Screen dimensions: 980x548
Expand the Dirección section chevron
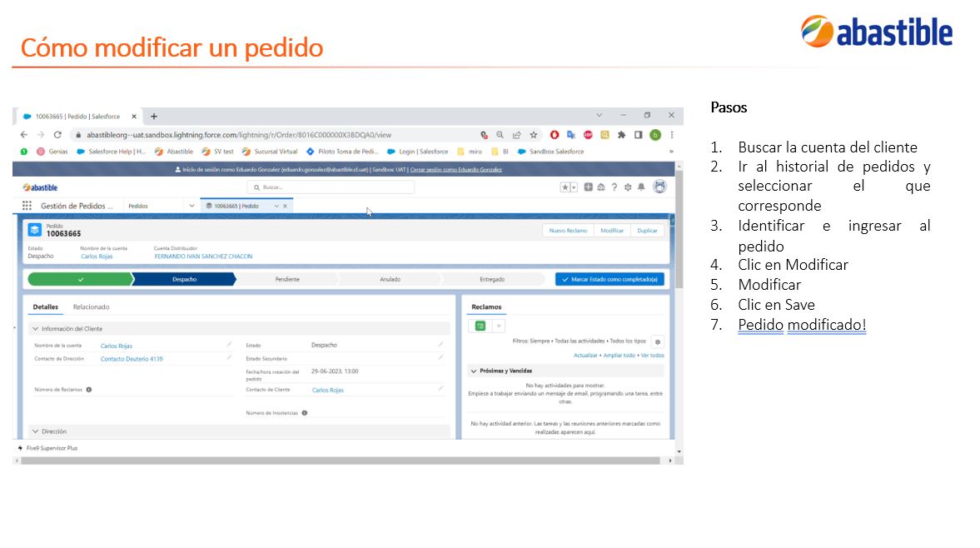pyautogui.click(x=36, y=431)
